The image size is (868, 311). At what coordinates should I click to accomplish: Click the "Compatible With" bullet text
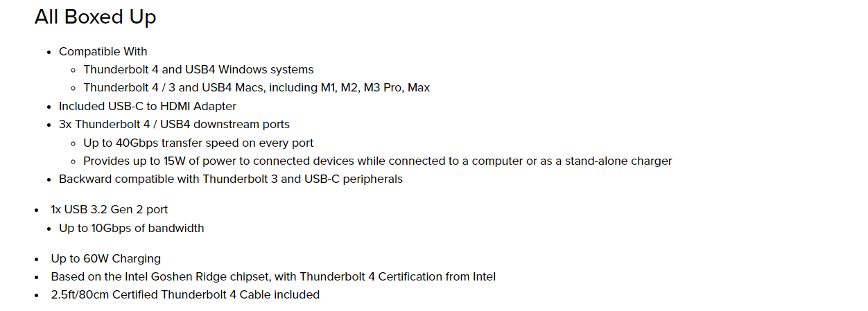click(103, 51)
